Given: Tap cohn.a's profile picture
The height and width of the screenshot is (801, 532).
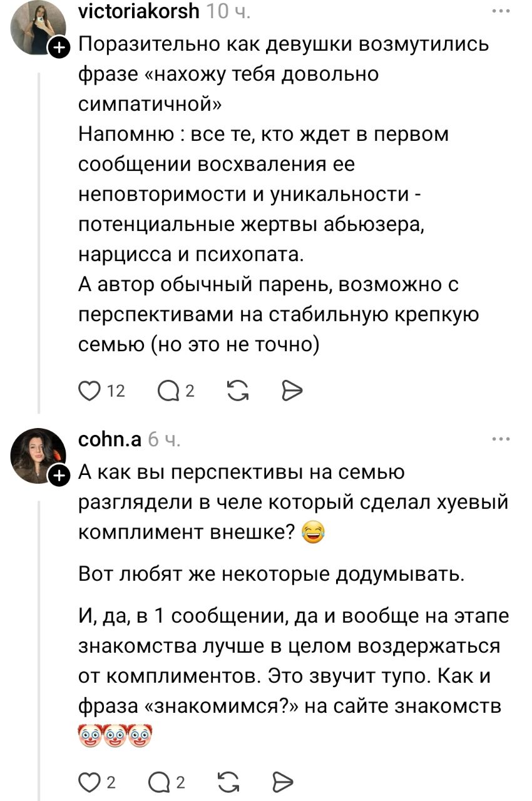Looking at the screenshot, I should coord(38,456).
